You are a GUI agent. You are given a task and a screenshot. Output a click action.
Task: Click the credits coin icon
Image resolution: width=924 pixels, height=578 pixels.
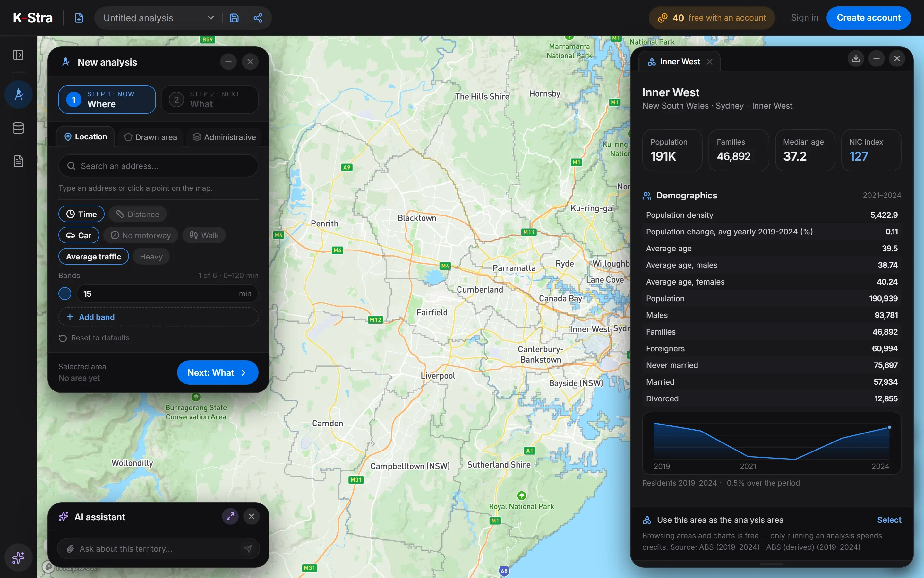(663, 18)
